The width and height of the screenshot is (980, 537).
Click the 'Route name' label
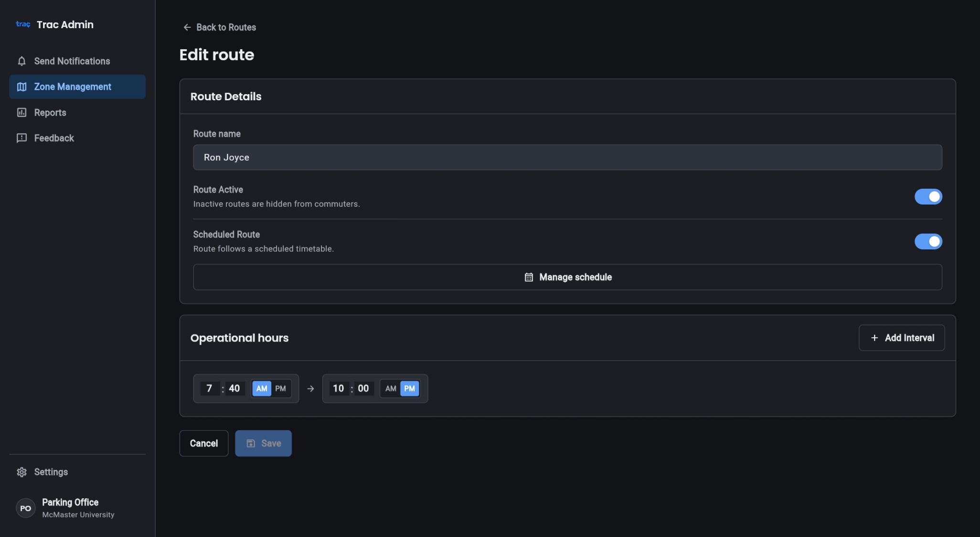coord(217,134)
